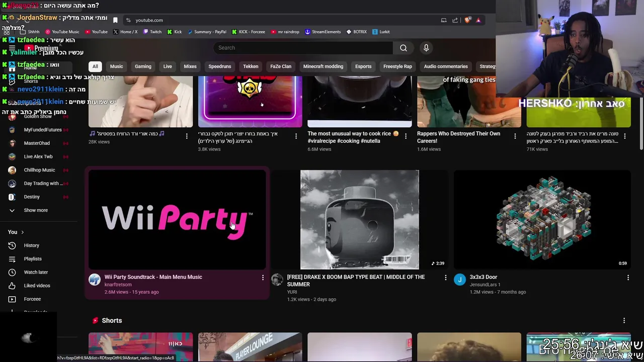Click the JensundLars 1 channel avatar
Viewport: 644px width, 362px height.
(459, 280)
